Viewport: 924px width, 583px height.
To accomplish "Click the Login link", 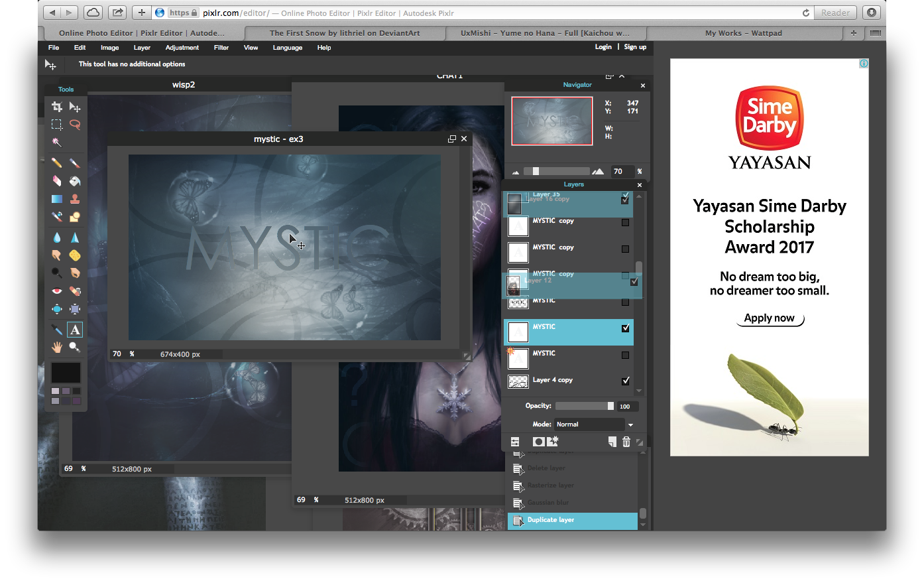I will point(603,47).
